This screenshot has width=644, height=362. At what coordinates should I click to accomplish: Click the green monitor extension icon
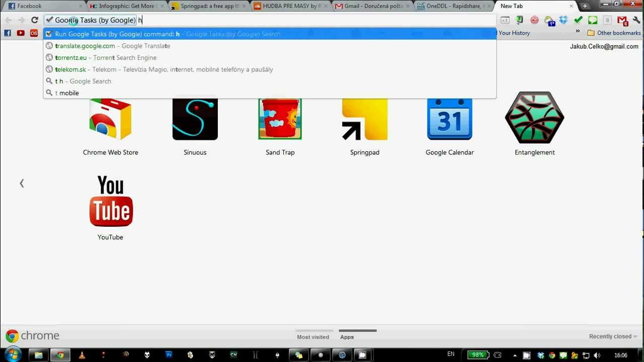pos(520,20)
